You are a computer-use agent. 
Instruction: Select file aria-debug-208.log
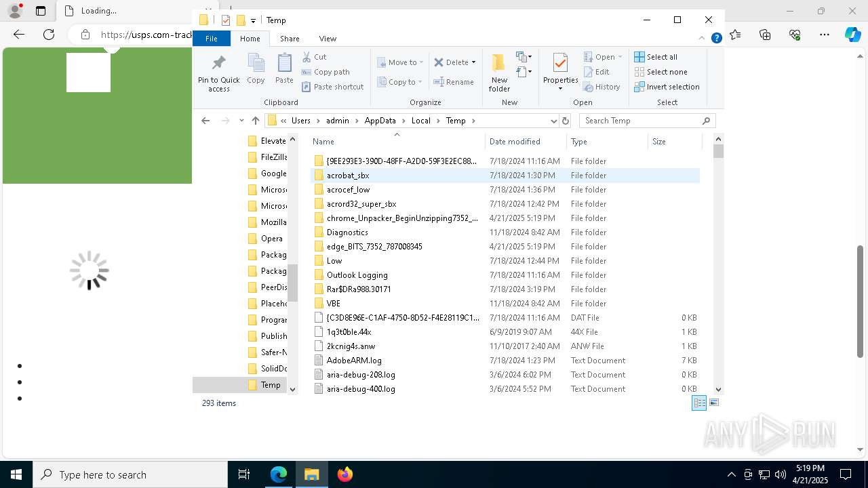pyautogui.click(x=505, y=375)
